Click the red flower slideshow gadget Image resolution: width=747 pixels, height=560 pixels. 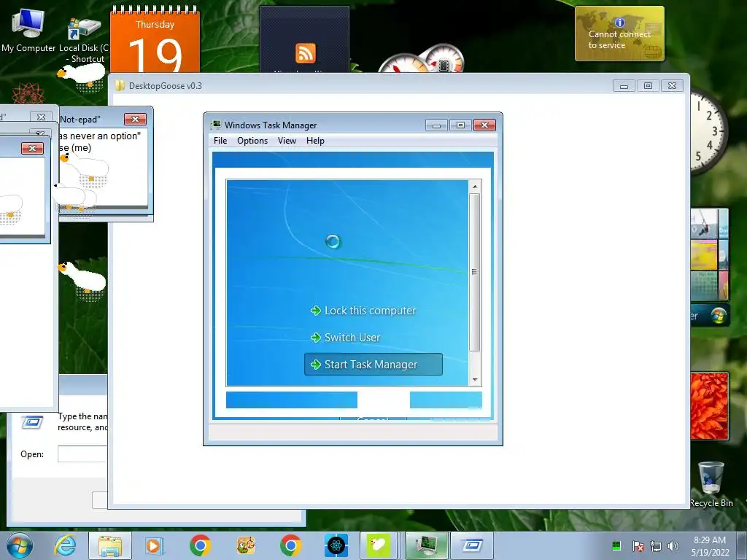coord(709,406)
